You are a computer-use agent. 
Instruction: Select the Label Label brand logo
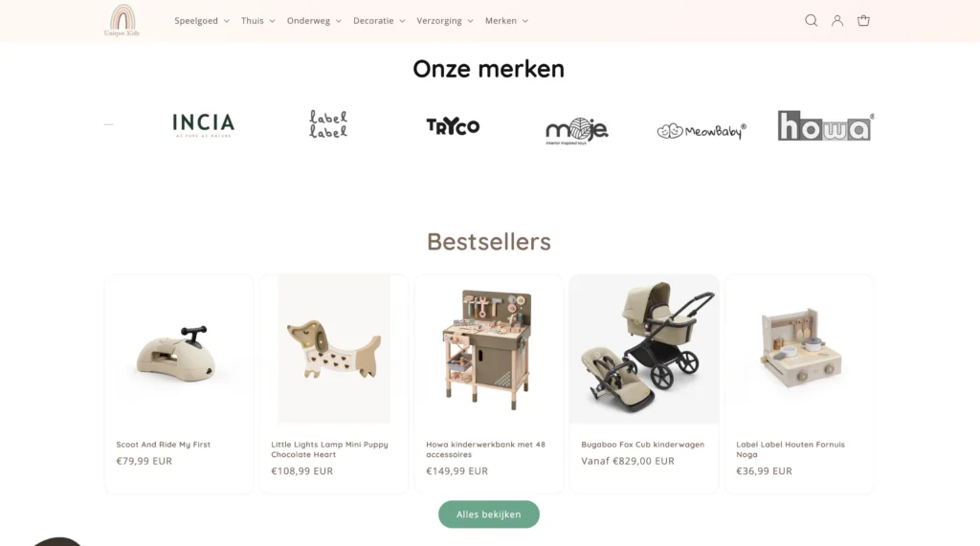pyautogui.click(x=328, y=124)
